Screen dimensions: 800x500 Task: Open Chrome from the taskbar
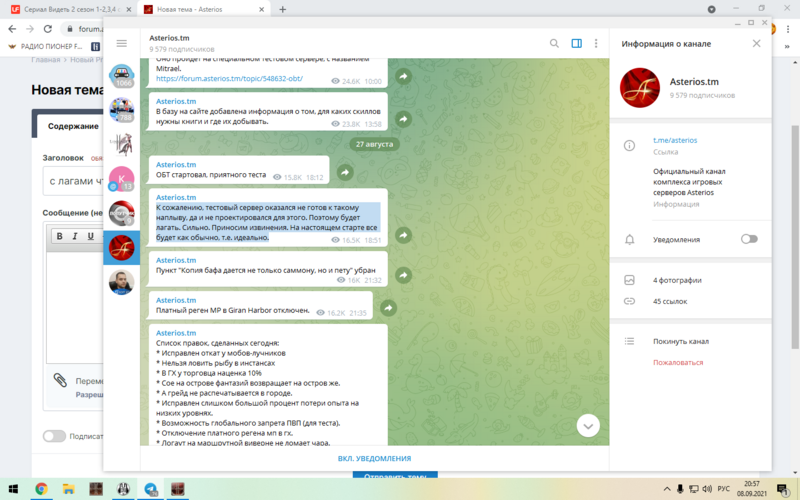click(41, 489)
